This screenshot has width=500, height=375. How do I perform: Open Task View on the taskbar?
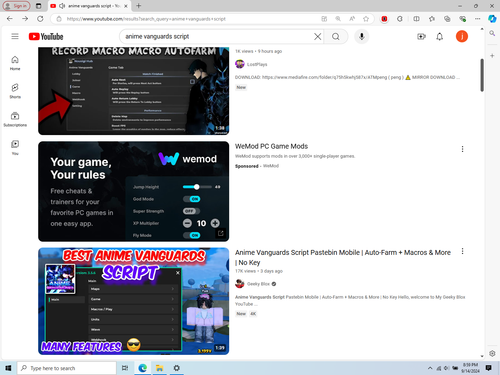[x=125, y=368]
